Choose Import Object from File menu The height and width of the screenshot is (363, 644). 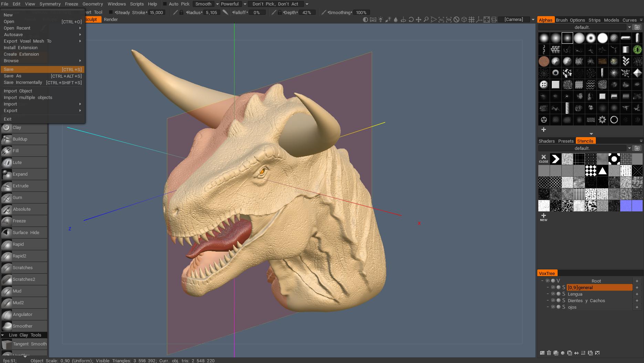pos(43,91)
